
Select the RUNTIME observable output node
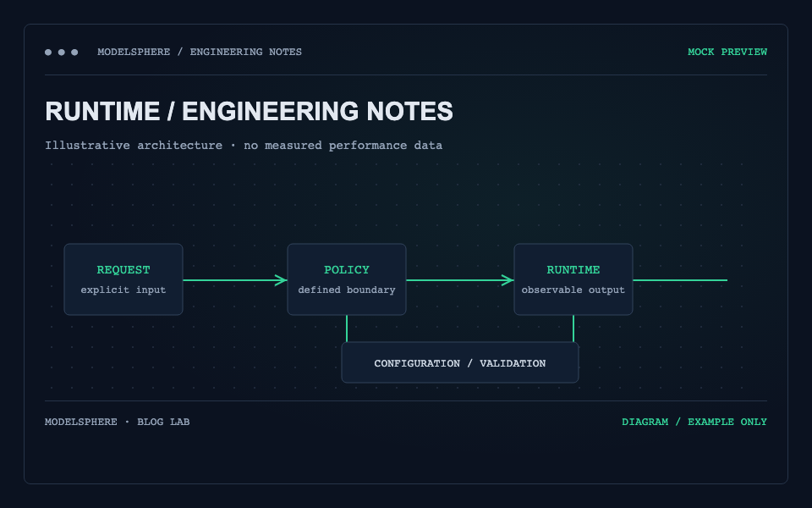pyautogui.click(x=573, y=279)
